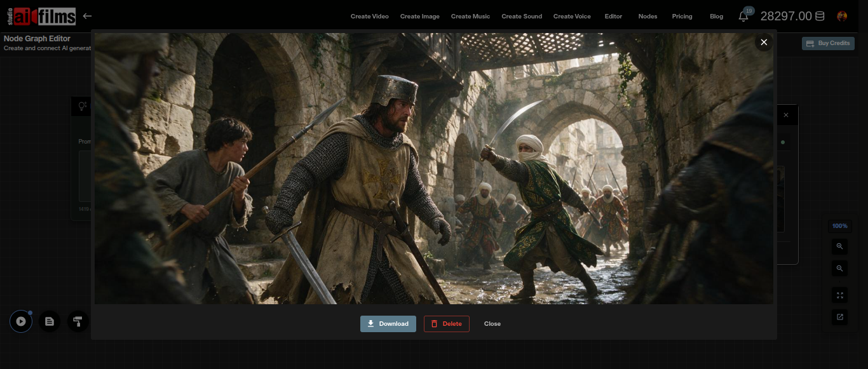Open the Create Music menu
The height and width of the screenshot is (369, 868).
coord(470,17)
